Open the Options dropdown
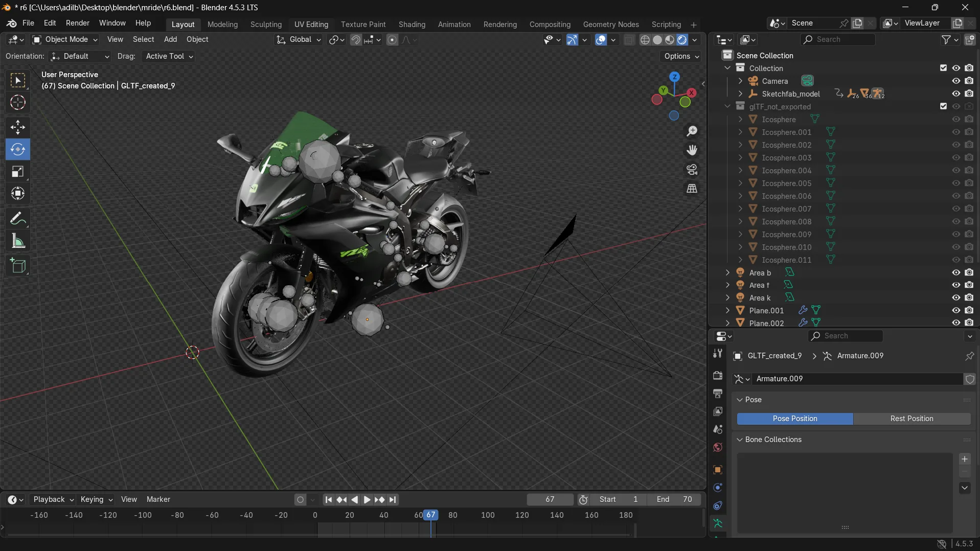 [x=681, y=56]
